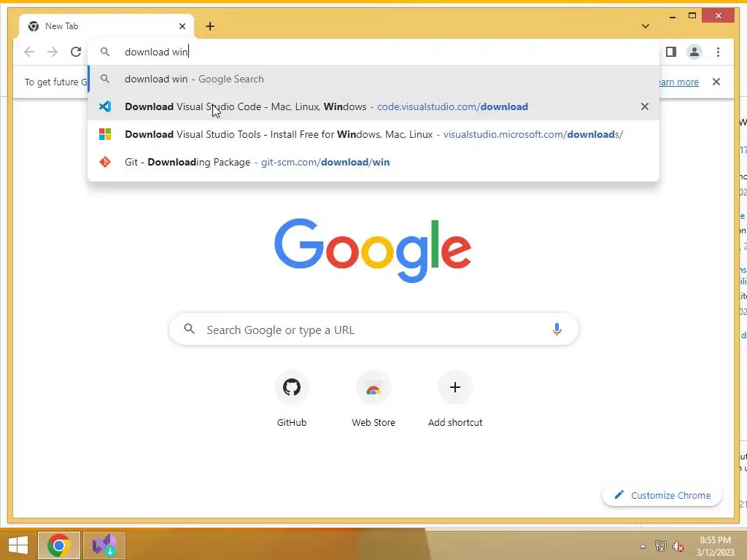Choose Git Downloading Package suggestion
Viewport: 747px width, 560px height.
pyautogui.click(x=373, y=162)
